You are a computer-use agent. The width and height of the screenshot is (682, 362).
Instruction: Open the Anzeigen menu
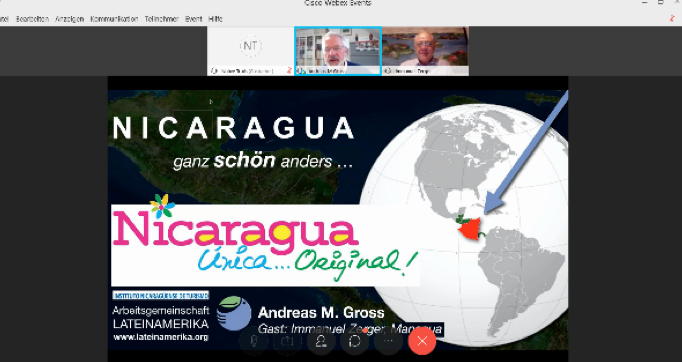click(x=69, y=19)
